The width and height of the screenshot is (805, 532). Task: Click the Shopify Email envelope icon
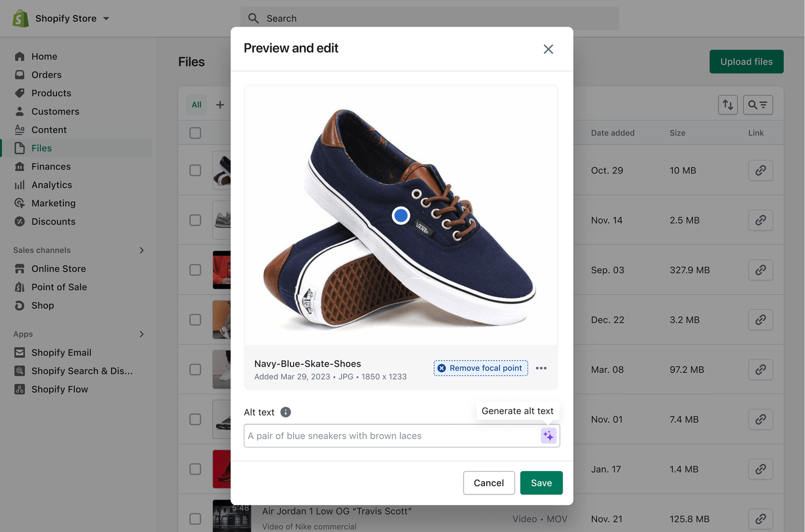coord(20,353)
